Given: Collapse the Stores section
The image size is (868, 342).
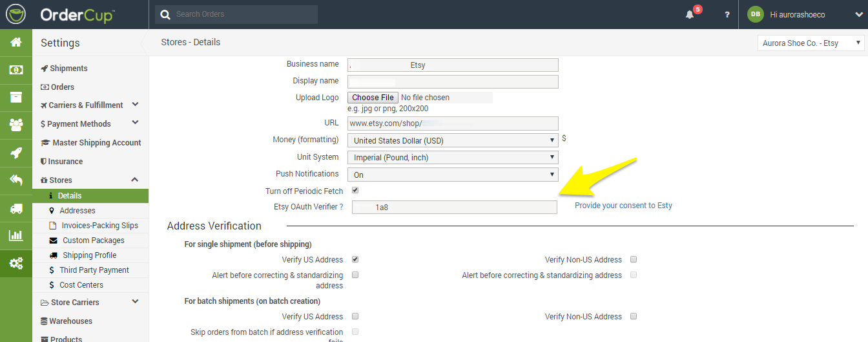Looking at the screenshot, I should click(135, 180).
